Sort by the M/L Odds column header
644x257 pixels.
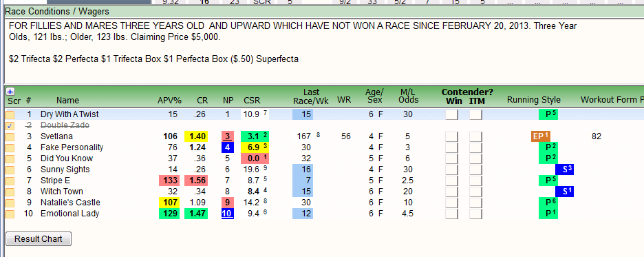click(x=409, y=96)
